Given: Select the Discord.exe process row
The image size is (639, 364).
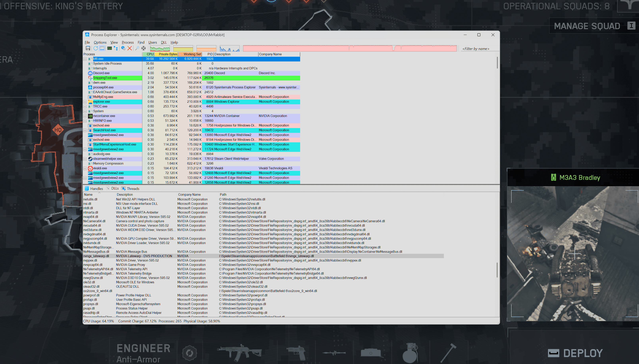Looking at the screenshot, I should click(x=101, y=73).
